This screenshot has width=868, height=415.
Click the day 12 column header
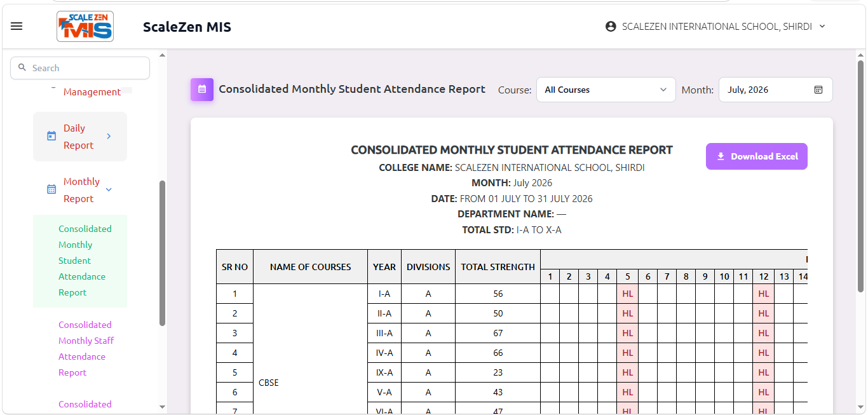[x=764, y=276]
